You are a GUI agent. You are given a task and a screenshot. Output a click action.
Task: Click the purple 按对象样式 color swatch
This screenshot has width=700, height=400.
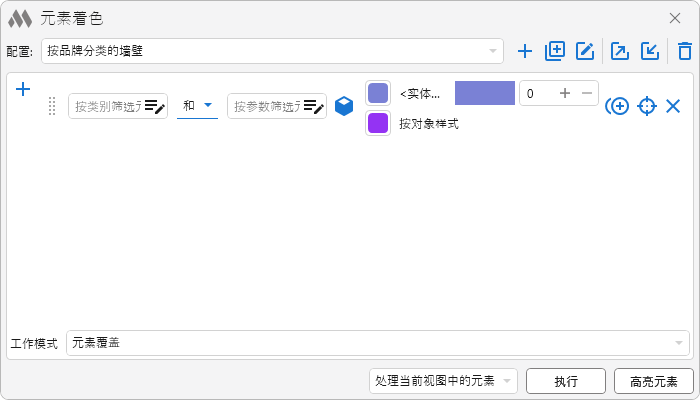[378, 124]
